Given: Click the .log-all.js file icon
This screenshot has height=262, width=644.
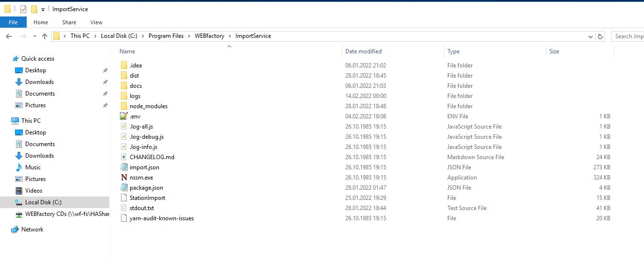Looking at the screenshot, I should click(123, 126).
